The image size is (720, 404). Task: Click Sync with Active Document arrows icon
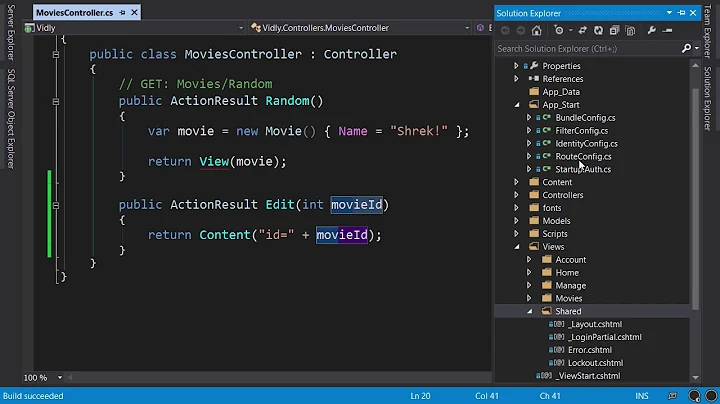point(583,30)
